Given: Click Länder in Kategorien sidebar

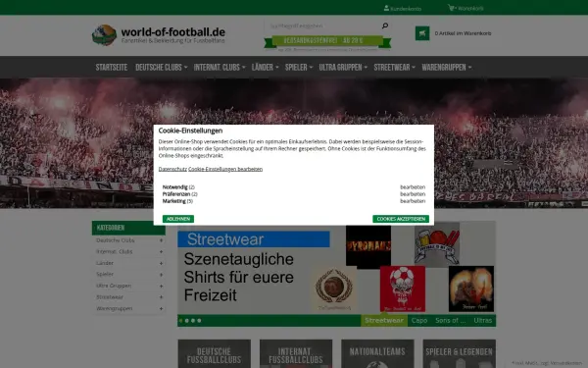Looking at the screenshot, I should (105, 263).
